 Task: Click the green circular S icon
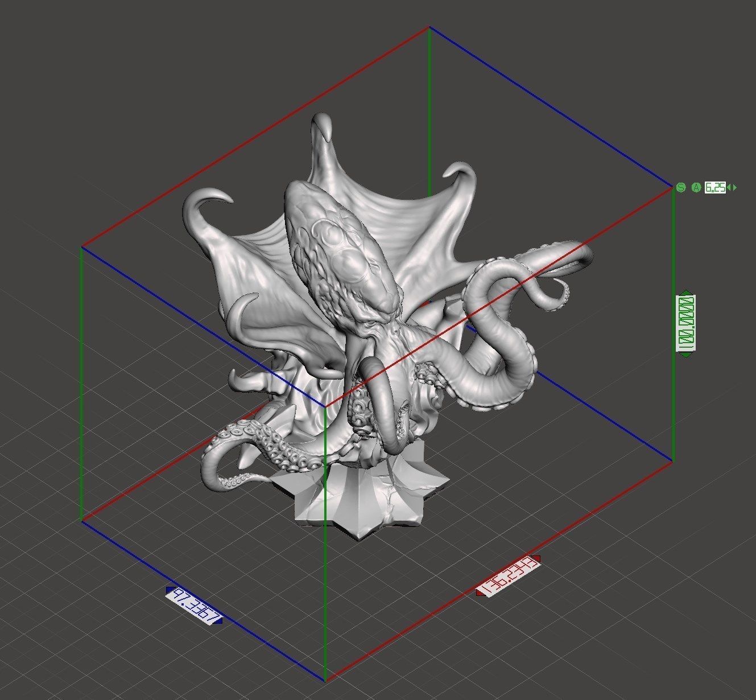coord(681,187)
